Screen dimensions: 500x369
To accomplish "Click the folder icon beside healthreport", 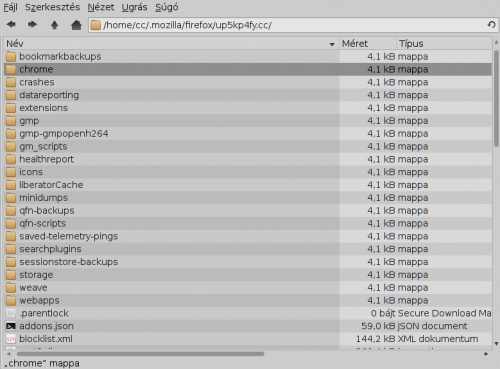I will pos(11,159).
